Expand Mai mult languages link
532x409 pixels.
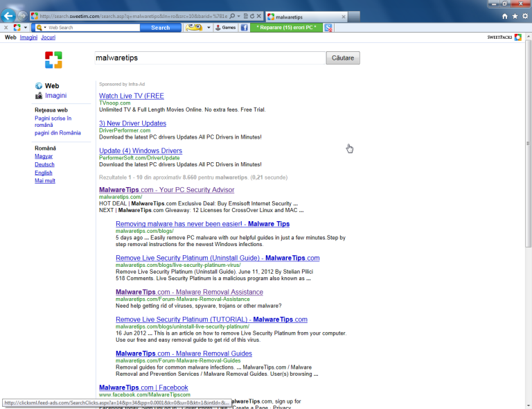[45, 181]
